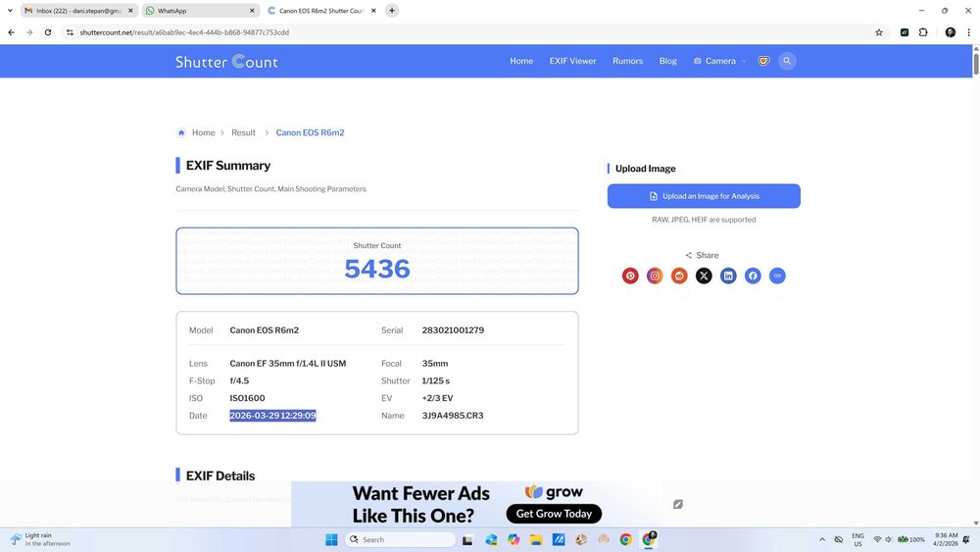This screenshot has height=552, width=980.
Task: Go back to the previous page
Action: click(11, 32)
